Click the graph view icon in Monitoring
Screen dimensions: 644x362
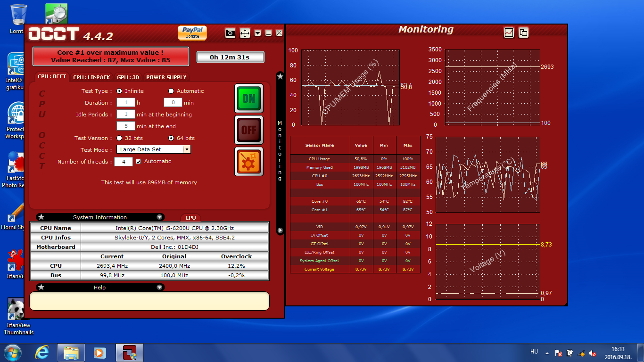point(509,33)
